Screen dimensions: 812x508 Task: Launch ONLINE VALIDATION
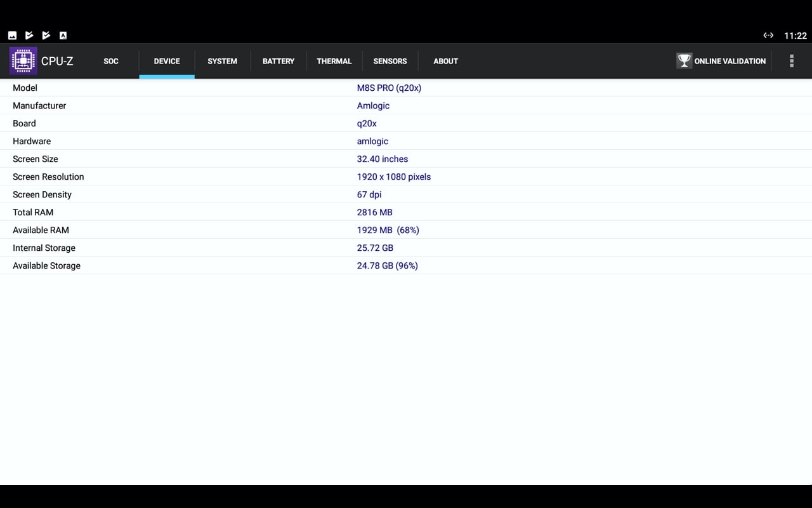pos(721,61)
